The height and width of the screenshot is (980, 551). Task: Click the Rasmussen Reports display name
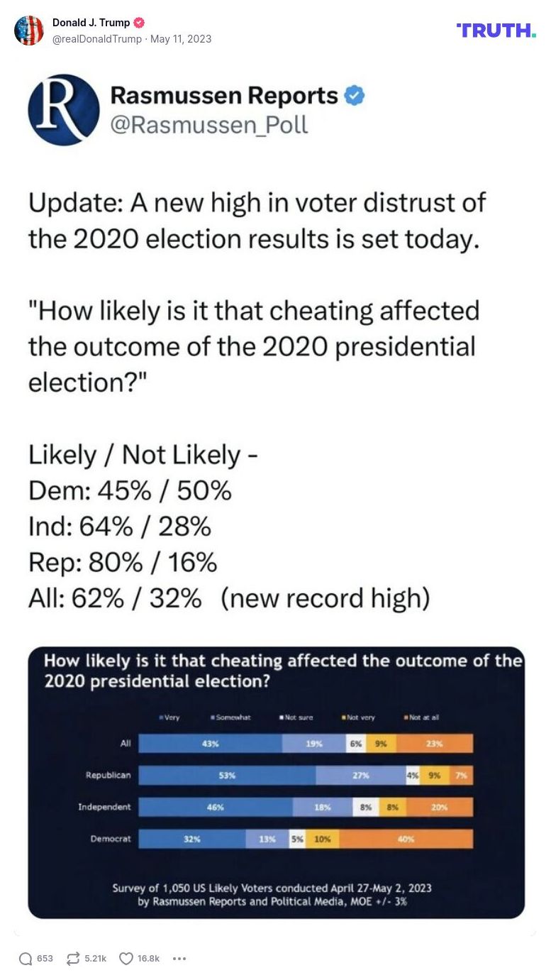(224, 97)
